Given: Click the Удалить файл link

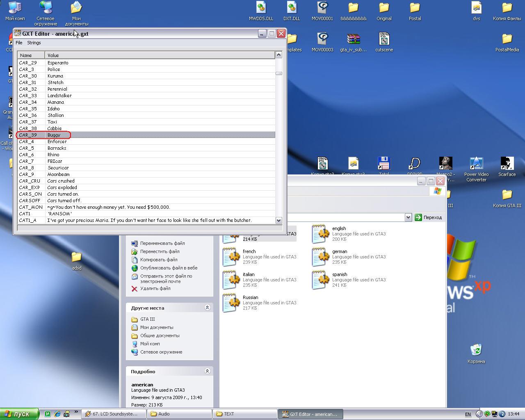Looking at the screenshot, I should click(x=155, y=288).
